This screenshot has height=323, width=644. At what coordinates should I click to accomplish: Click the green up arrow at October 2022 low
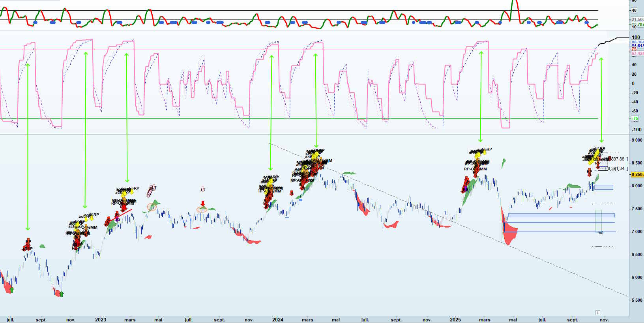click(61, 294)
